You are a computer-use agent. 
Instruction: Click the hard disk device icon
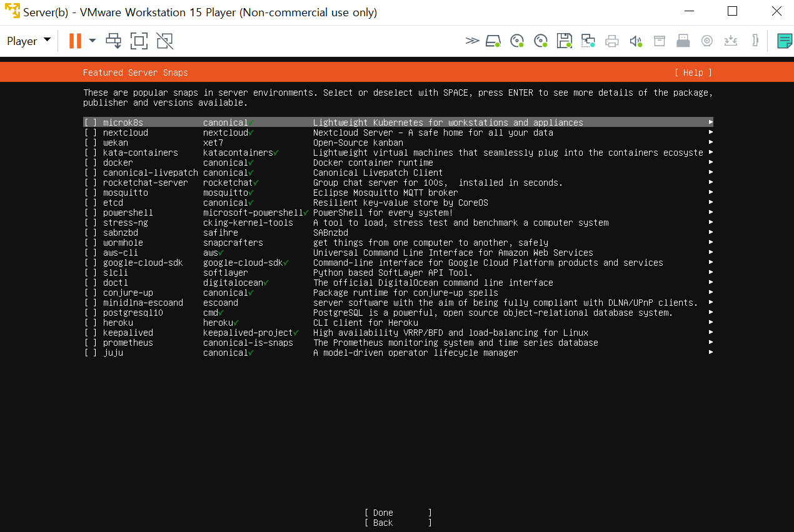click(x=493, y=41)
